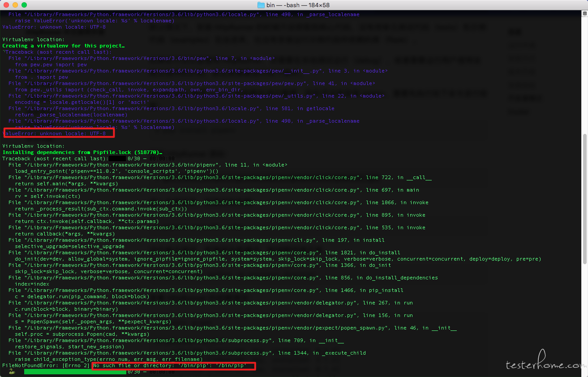
Task: Click the traceback line for pew/_utils.py, line 22
Action: tap(196, 96)
